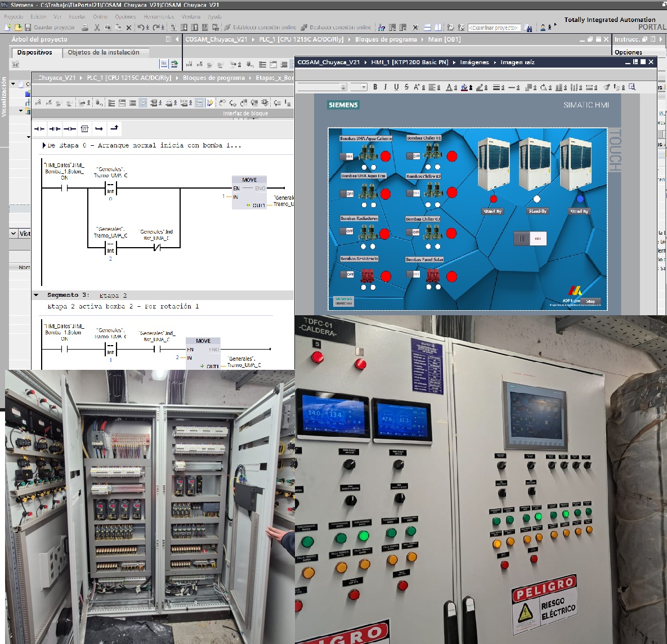Collapse the Segmento 3 network
This screenshot has height=644, width=667.
pyautogui.click(x=36, y=295)
